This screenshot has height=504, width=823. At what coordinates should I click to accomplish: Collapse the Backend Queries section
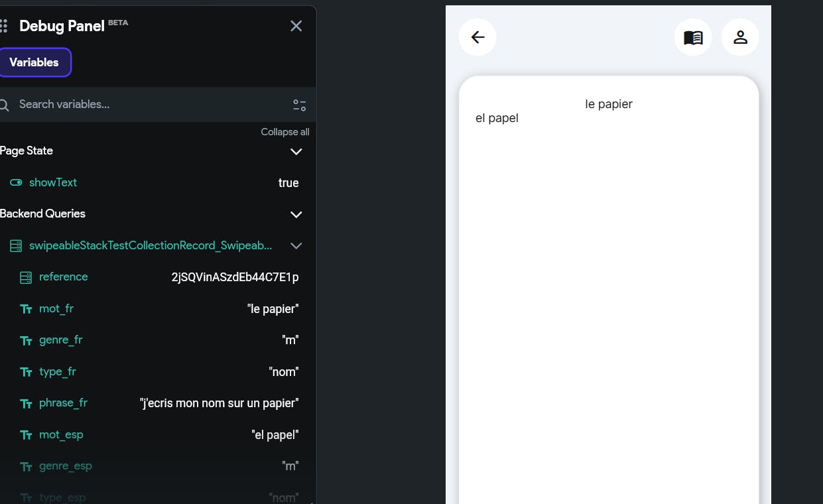point(296,214)
